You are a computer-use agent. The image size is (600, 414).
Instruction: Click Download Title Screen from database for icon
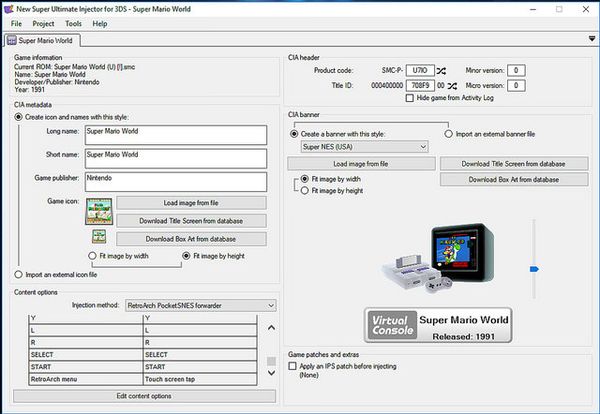[x=191, y=221]
